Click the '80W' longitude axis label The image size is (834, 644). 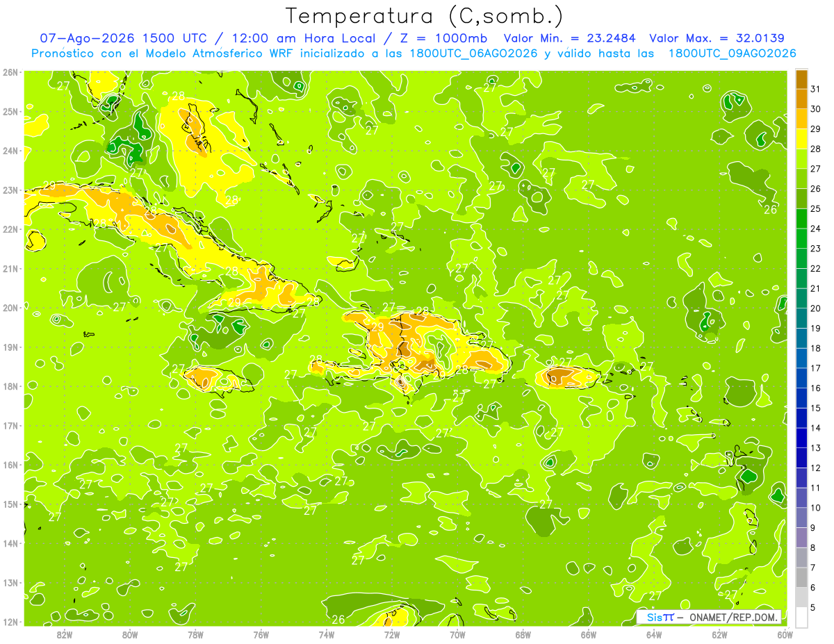129,634
